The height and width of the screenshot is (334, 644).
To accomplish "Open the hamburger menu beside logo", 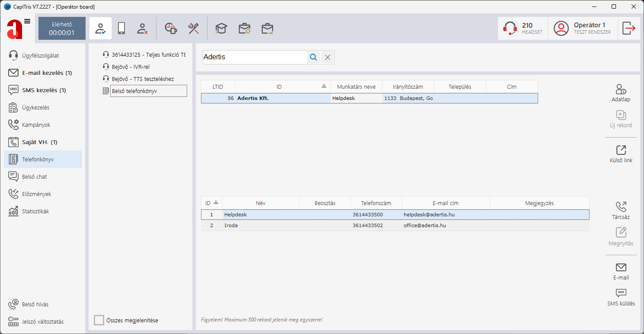I will (27, 21).
